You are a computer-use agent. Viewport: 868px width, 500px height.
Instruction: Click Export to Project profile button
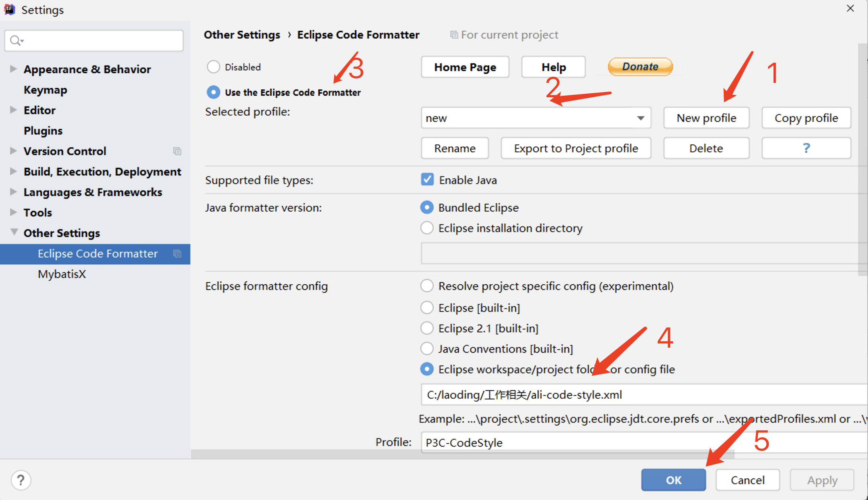coord(576,148)
